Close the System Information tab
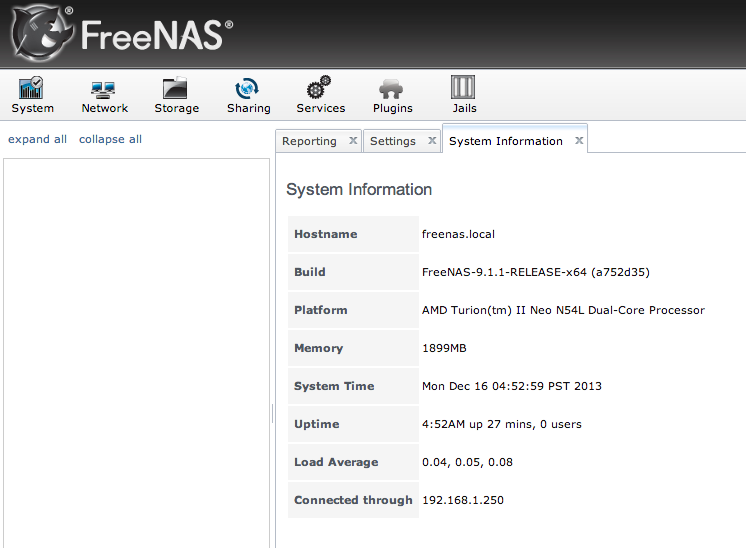This screenshot has width=746, height=548. click(x=579, y=140)
